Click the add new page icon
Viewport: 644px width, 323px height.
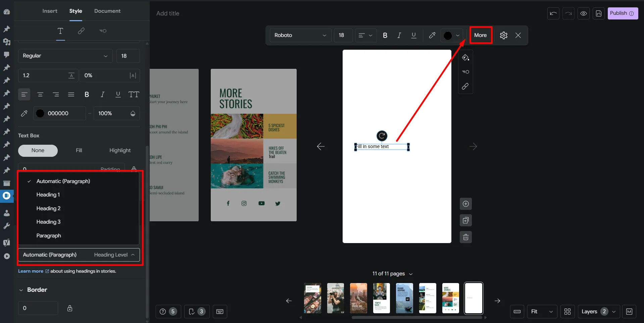465,204
